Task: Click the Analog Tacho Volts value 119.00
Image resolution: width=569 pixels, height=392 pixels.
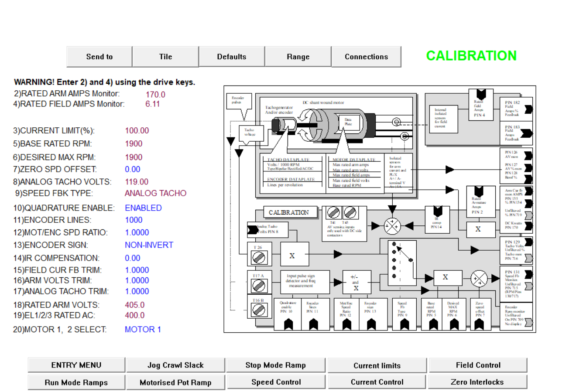Action: pos(137,181)
